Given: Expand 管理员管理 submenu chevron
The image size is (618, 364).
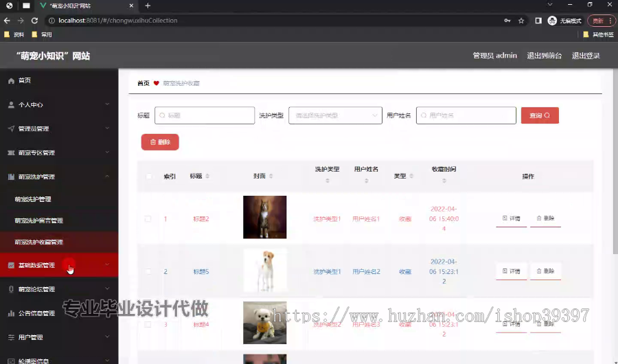Looking at the screenshot, I should click(x=107, y=128).
